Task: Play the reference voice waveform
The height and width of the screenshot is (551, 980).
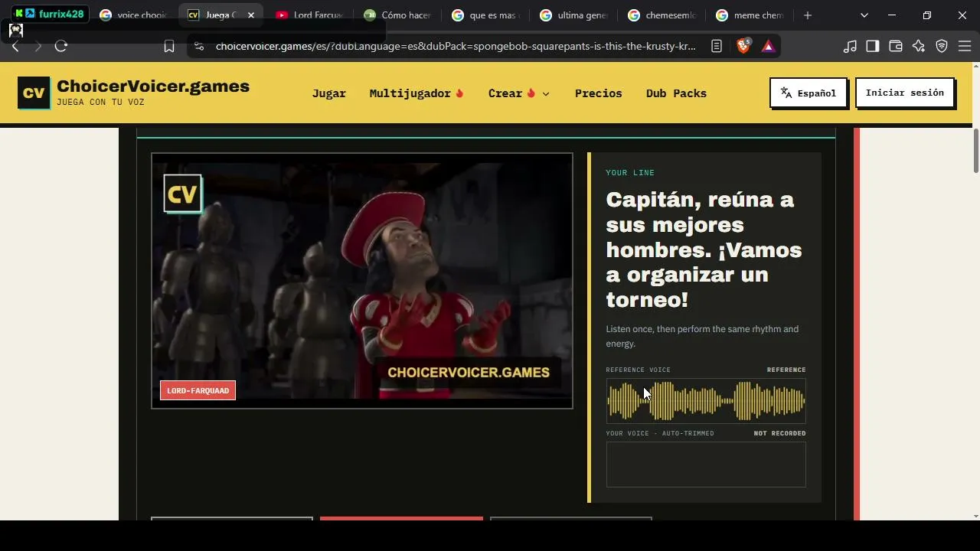Action: tap(706, 400)
